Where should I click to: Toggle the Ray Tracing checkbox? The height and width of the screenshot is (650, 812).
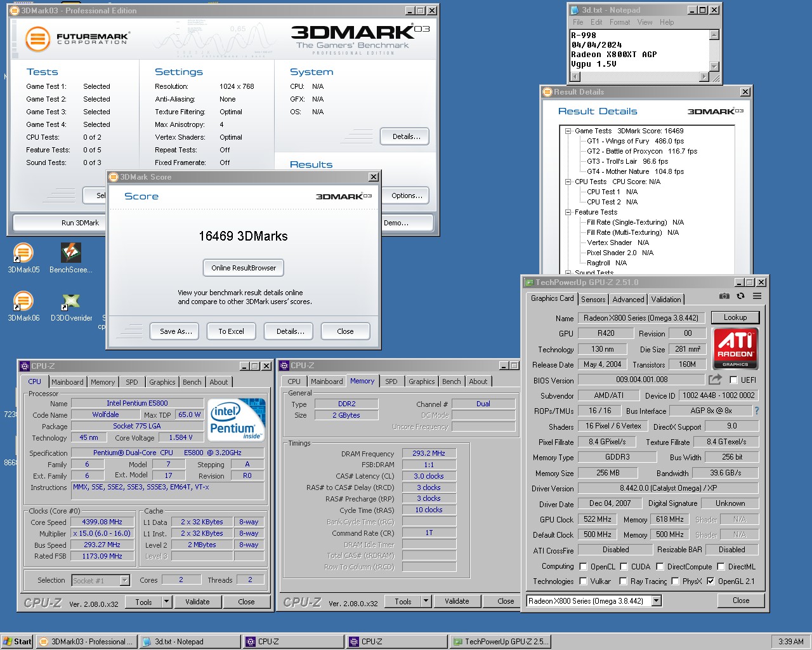[623, 581]
